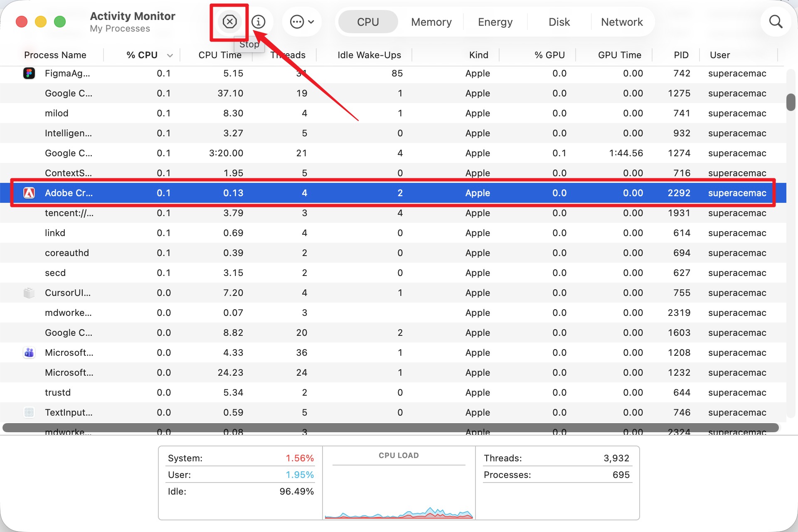The height and width of the screenshot is (532, 798).
Task: Toggle the % CPU sort direction chevron
Action: click(170, 55)
